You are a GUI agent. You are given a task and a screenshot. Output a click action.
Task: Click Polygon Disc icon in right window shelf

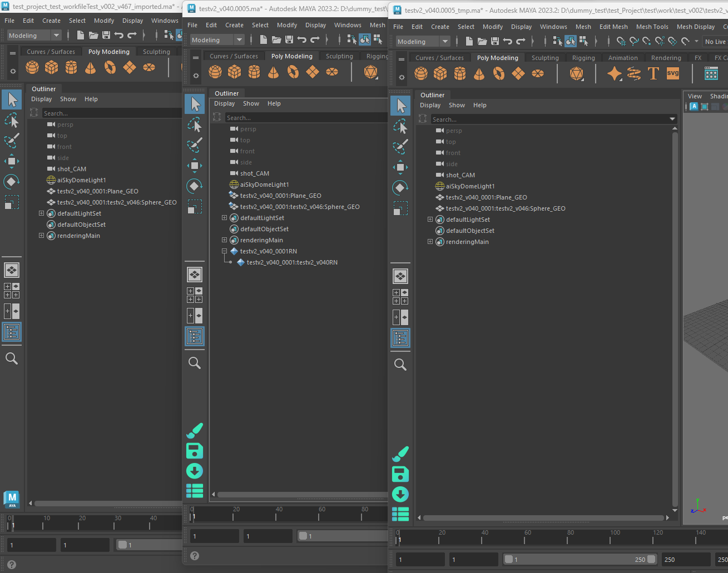tap(538, 73)
